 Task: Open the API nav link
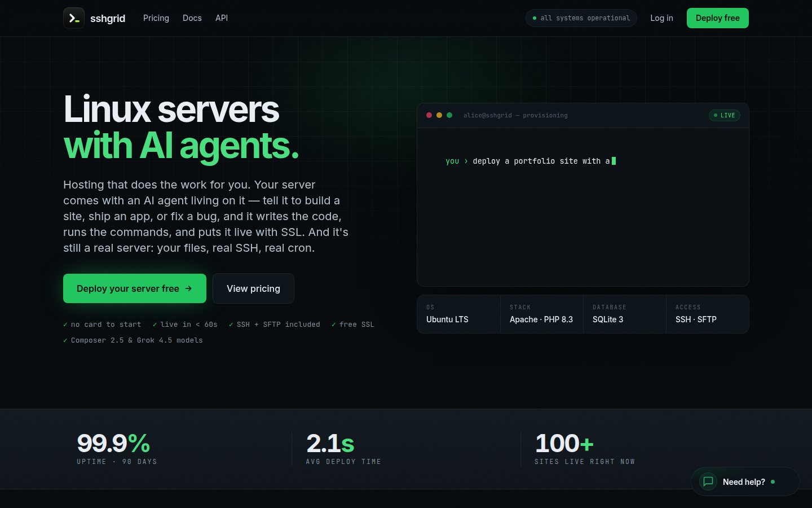222,18
